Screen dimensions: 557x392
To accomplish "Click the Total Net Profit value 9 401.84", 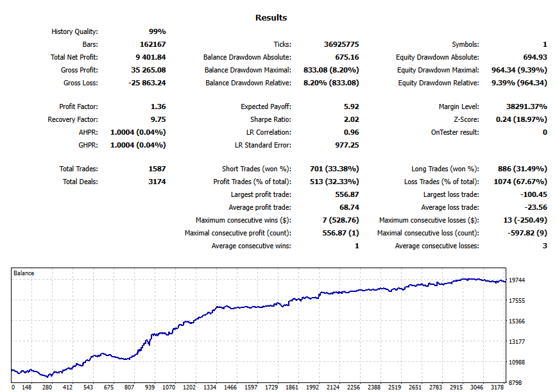I will (x=150, y=57).
